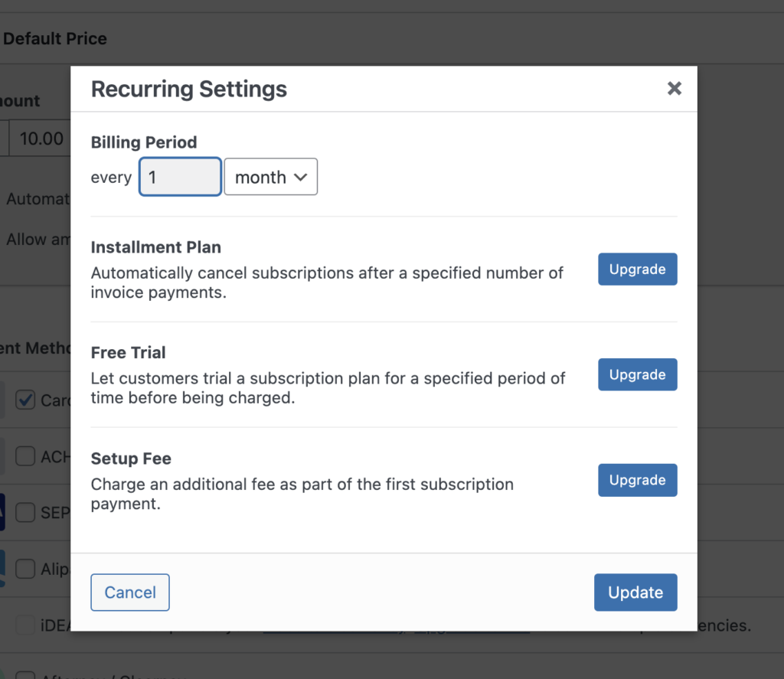This screenshot has height=679, width=784.
Task: Click the Billing Period label
Action: [x=144, y=142]
